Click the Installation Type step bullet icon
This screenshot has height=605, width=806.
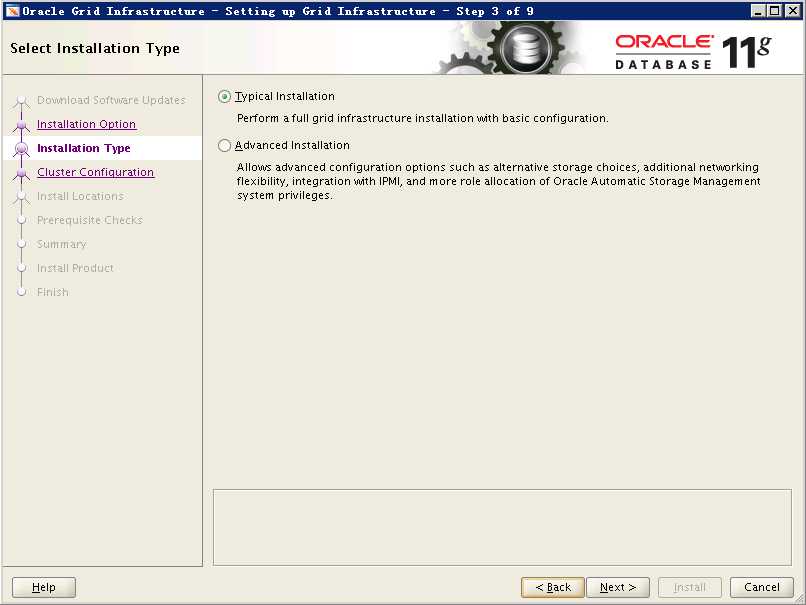pyautogui.click(x=22, y=149)
